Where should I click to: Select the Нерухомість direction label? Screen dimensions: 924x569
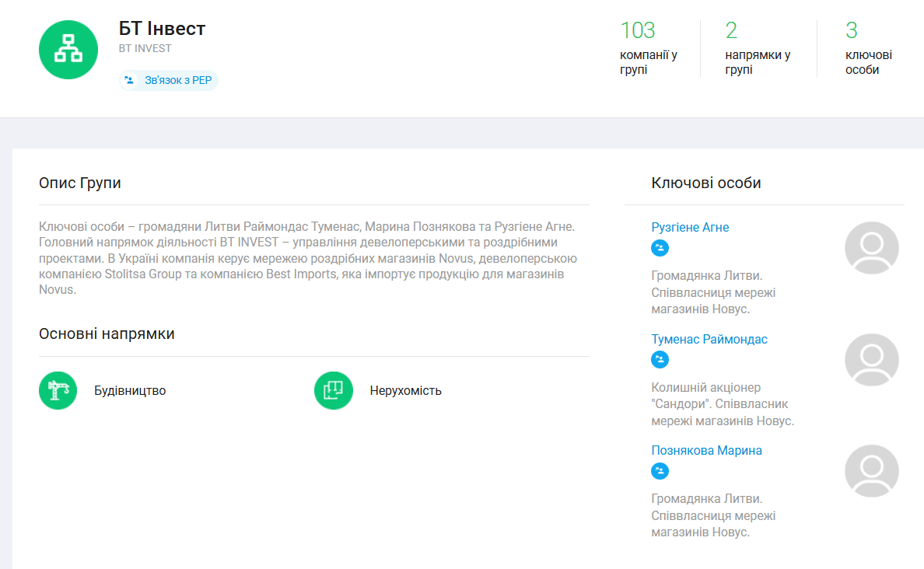(x=405, y=390)
